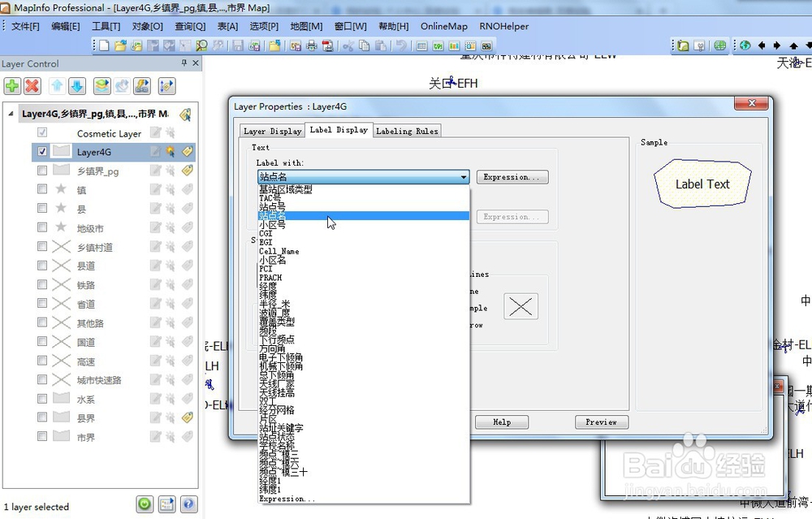812x519 pixels.
Task: Close the Layer Properties dialog
Action: (x=752, y=104)
